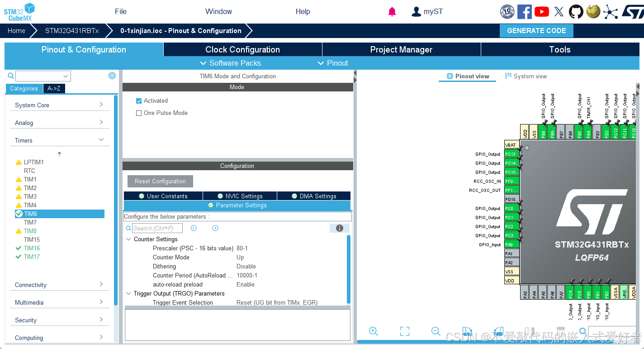The height and width of the screenshot is (349, 644).
Task: Click the PA0 pin on the chip
Action: point(512,244)
